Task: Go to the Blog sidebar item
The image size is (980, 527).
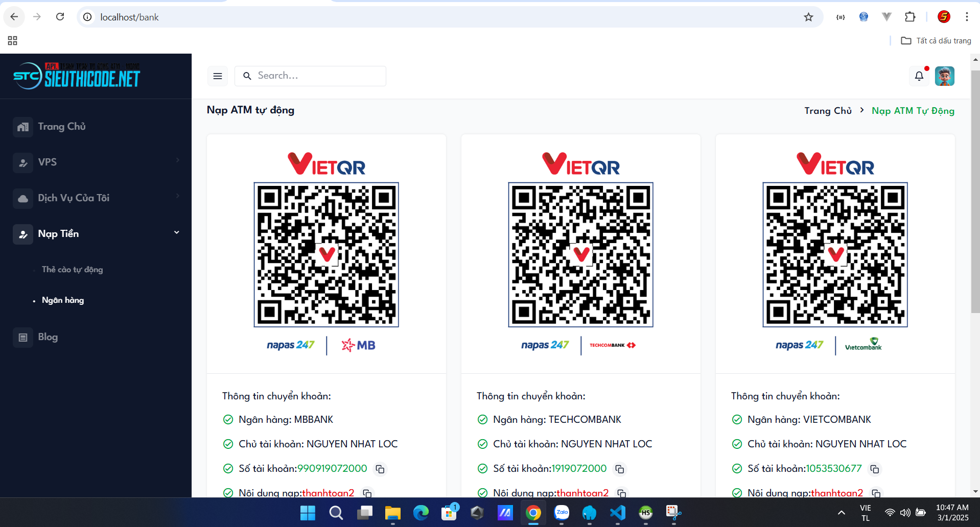Action: pos(48,337)
